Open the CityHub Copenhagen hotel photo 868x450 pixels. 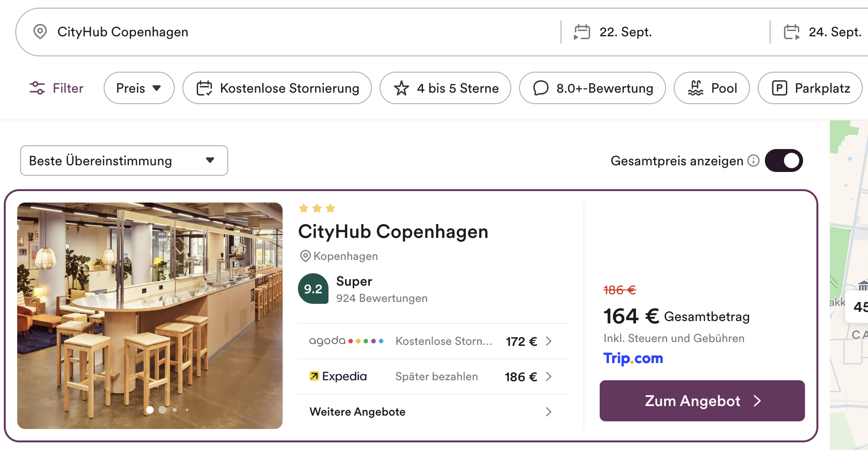(150, 316)
